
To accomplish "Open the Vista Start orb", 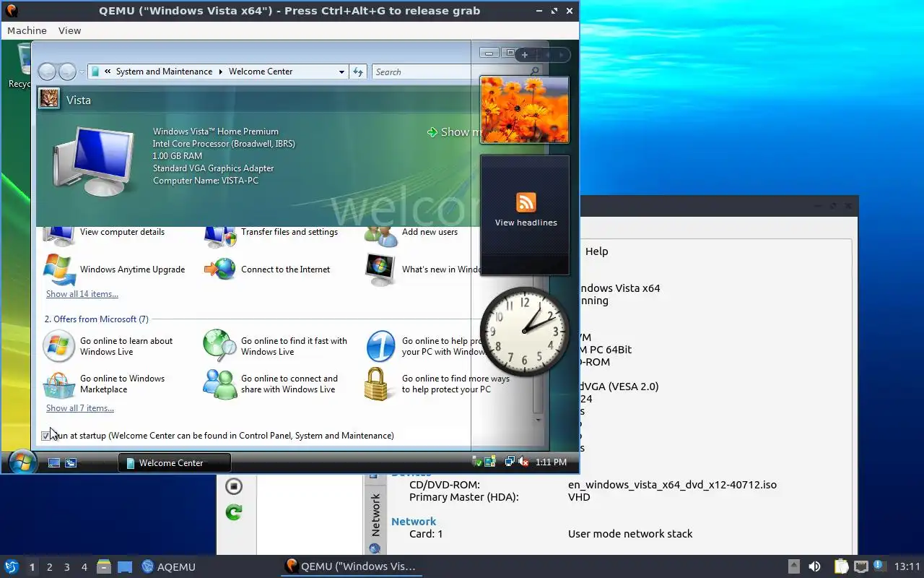I will 22,462.
